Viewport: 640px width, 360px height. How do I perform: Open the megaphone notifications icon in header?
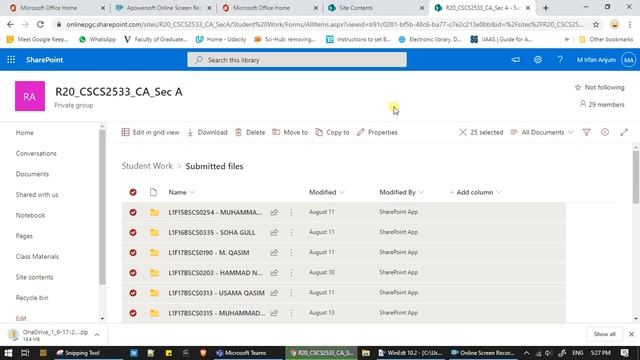pos(516,60)
